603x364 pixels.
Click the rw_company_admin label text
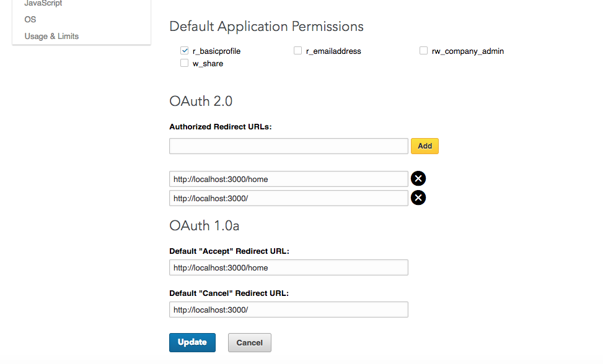point(468,51)
